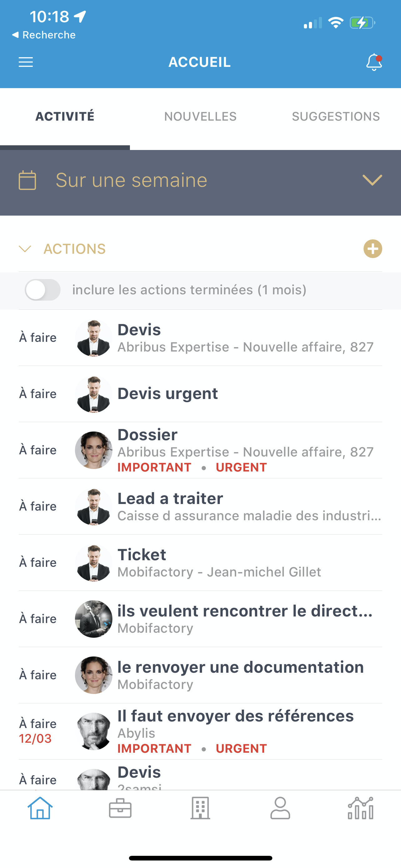Open the notifications bell
Image resolution: width=401 pixels, height=868 pixels.
tap(374, 62)
